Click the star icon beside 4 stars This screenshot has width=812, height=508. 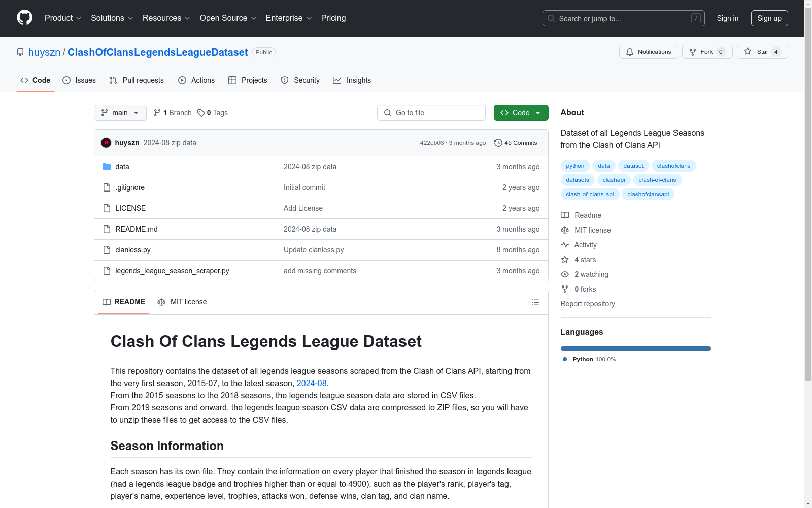pos(565,260)
